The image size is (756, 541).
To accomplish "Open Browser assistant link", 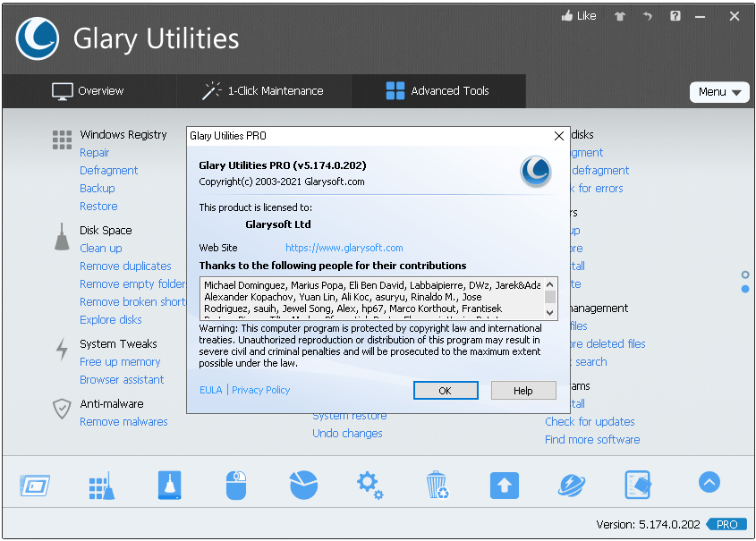I will tap(122, 380).
